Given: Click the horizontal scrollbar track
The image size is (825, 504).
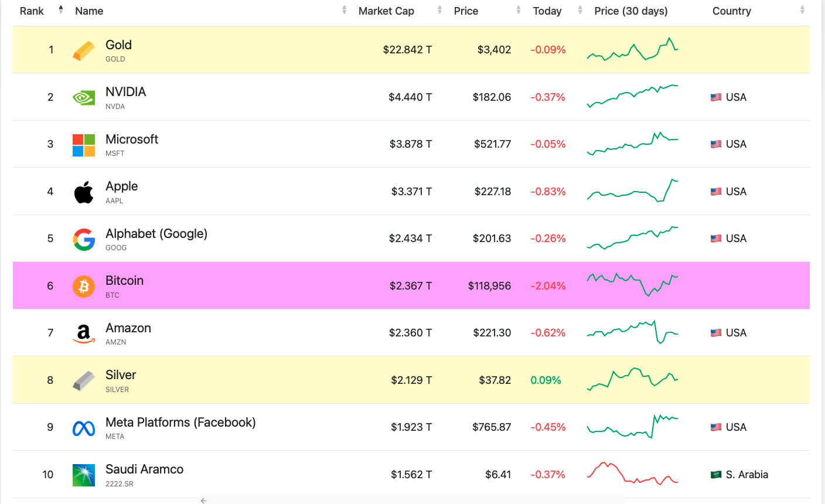Looking at the screenshot, I should pyautogui.click(x=410, y=500).
